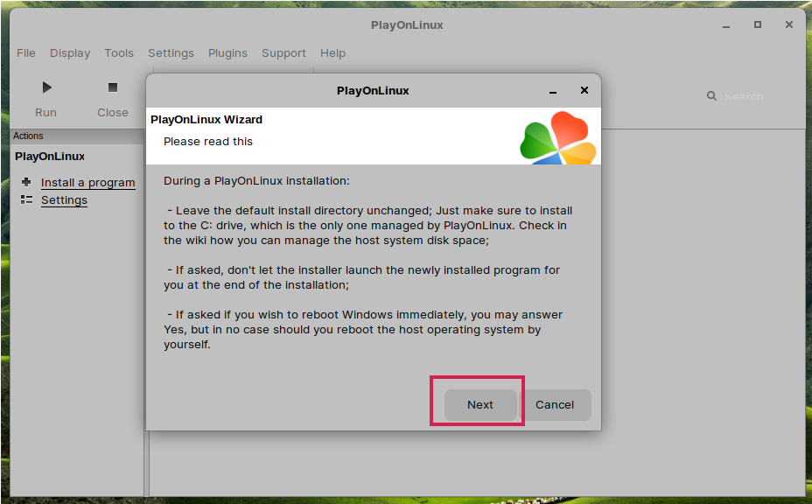Image resolution: width=812 pixels, height=504 pixels.
Task: Open the Install a program link
Action: [88, 182]
